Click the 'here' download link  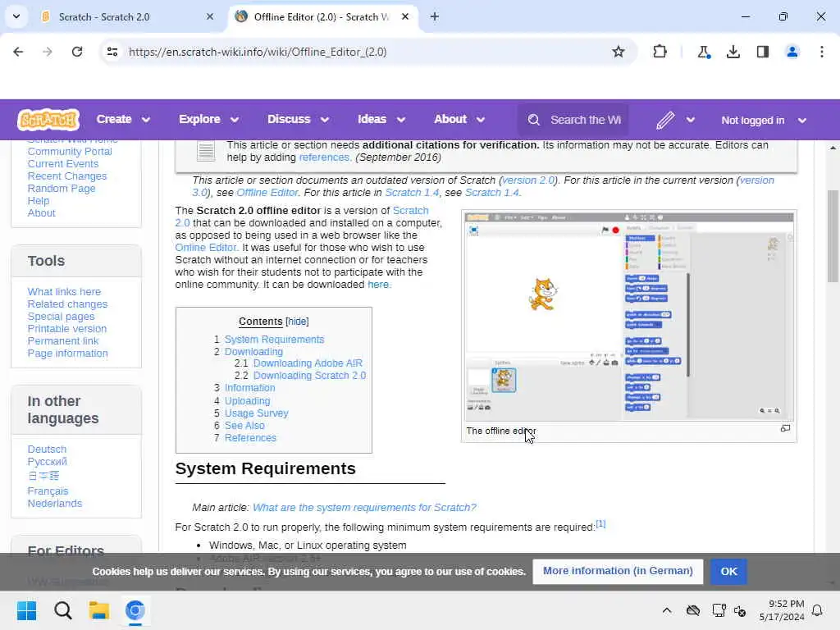[x=378, y=285]
